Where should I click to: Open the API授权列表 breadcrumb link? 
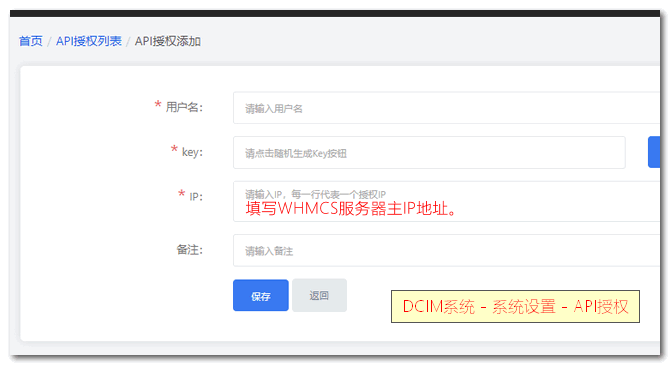(x=89, y=41)
